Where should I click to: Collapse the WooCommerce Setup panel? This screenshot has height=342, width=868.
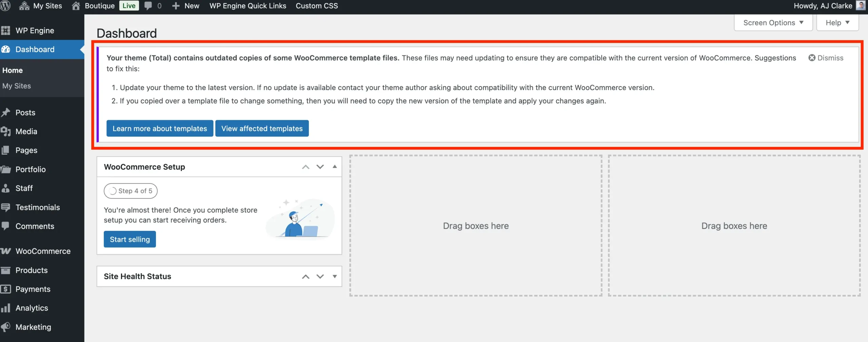tap(335, 167)
